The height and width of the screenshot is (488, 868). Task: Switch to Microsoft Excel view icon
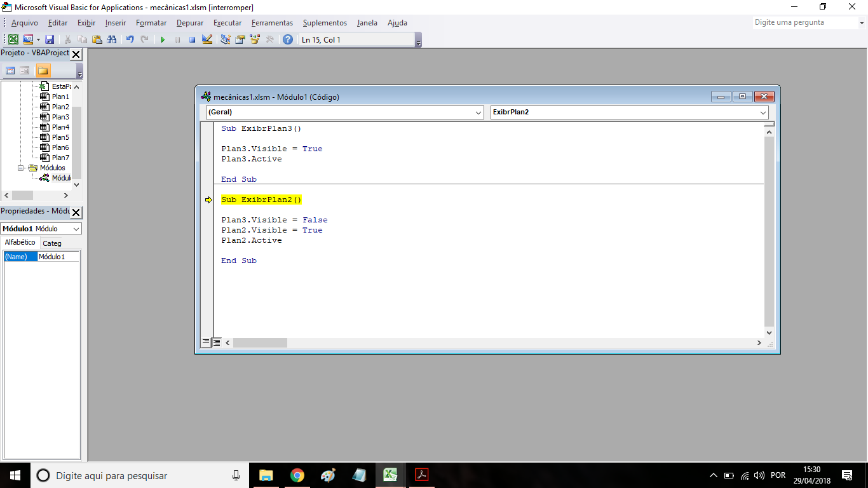13,39
